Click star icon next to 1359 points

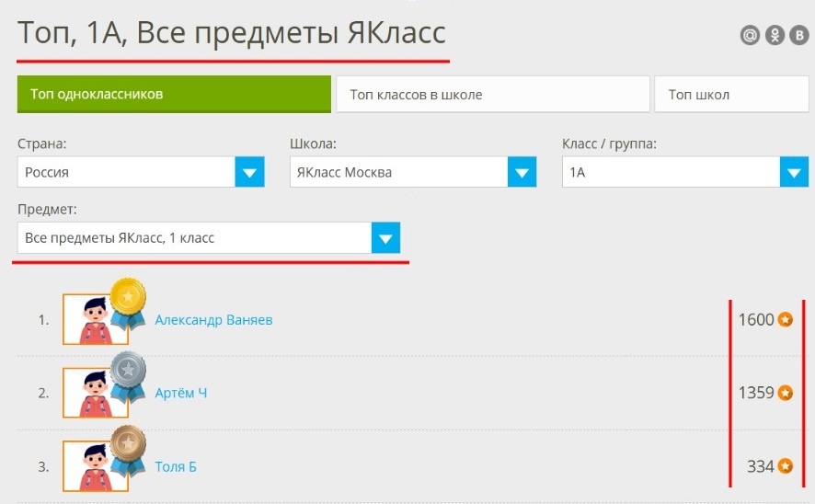786,393
